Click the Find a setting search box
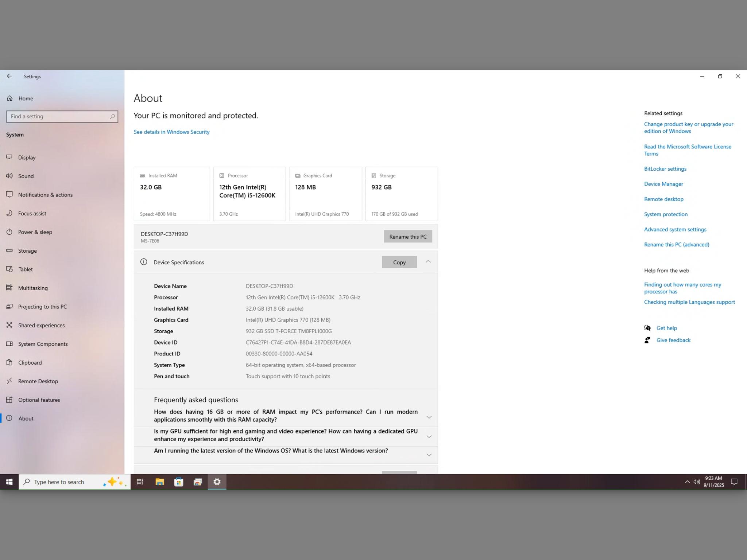 [62, 116]
